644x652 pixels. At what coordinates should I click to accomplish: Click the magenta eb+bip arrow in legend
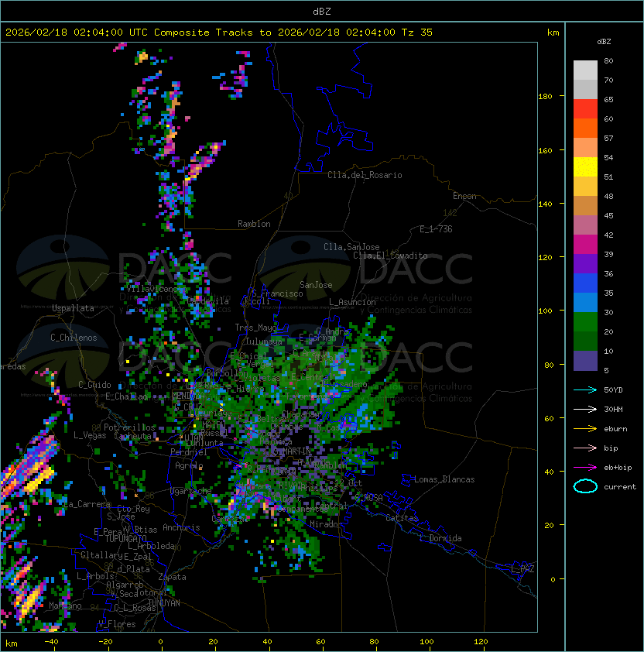point(585,468)
